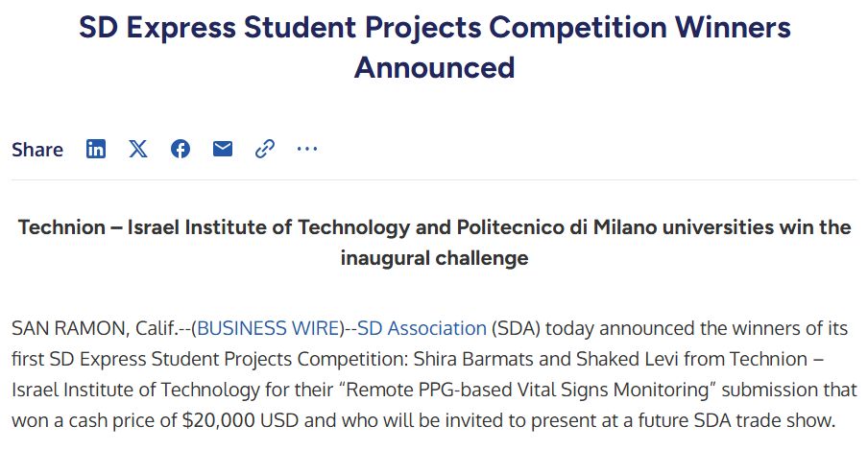
Task: Click "Politecnico di Milano" in the subheadline
Action: point(540,227)
